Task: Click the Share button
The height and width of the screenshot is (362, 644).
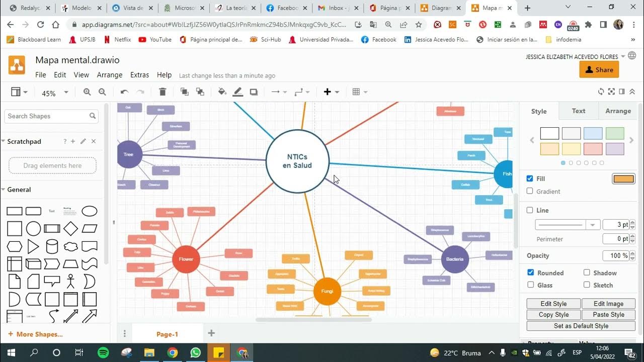Action: [x=599, y=70]
